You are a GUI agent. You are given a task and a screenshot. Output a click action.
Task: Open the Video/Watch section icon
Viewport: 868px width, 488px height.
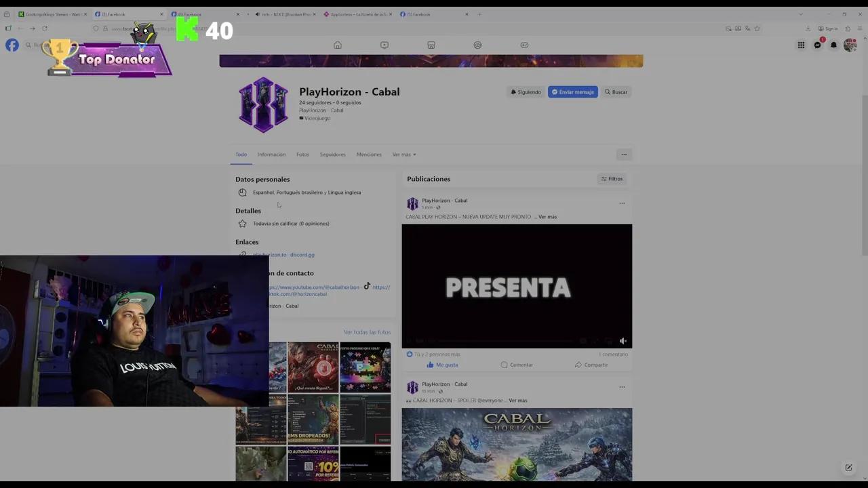coord(384,45)
